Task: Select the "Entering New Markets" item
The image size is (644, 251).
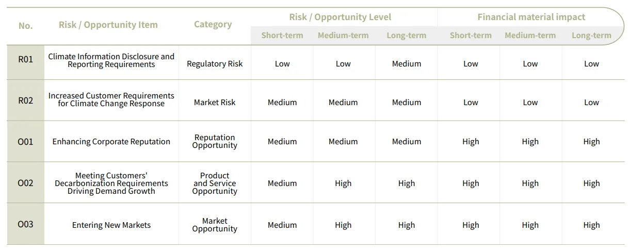Action: click(111, 225)
